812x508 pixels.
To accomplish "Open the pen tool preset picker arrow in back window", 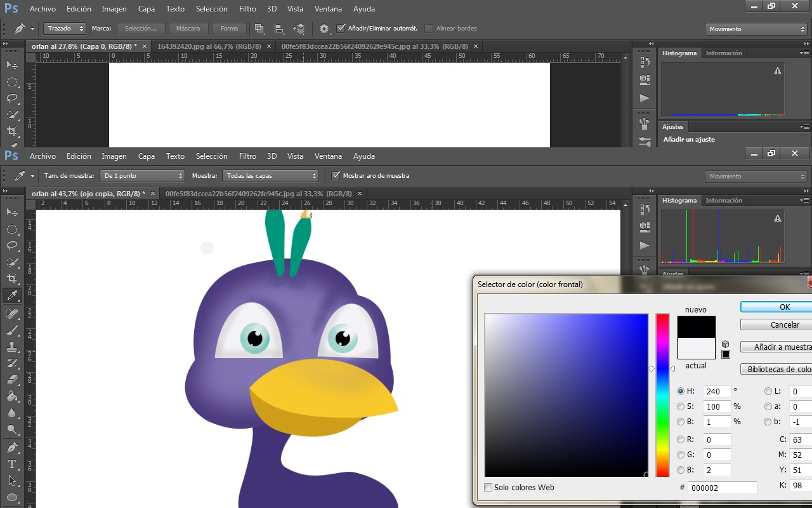I will pyautogui.click(x=32, y=29).
